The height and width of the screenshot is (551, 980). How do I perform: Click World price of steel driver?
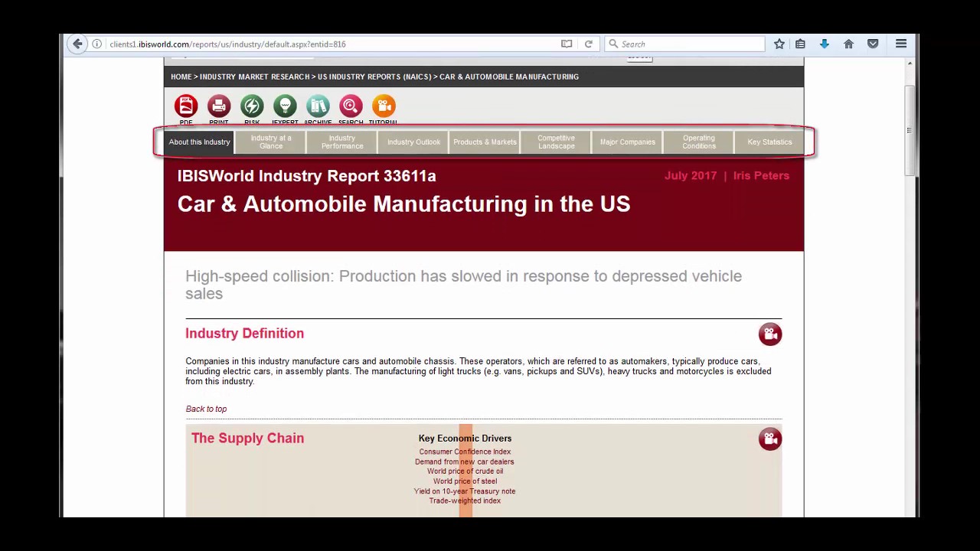coord(465,481)
